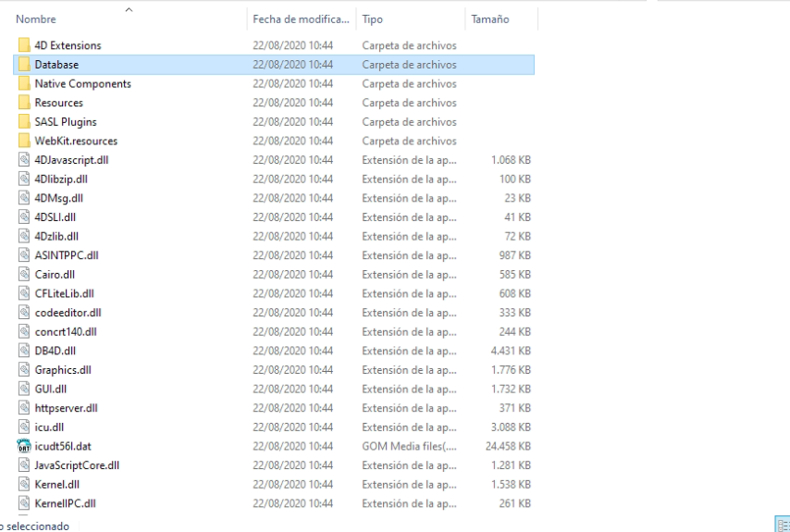Select the httpserver.dll file name
The image size is (790, 532).
(x=66, y=408)
